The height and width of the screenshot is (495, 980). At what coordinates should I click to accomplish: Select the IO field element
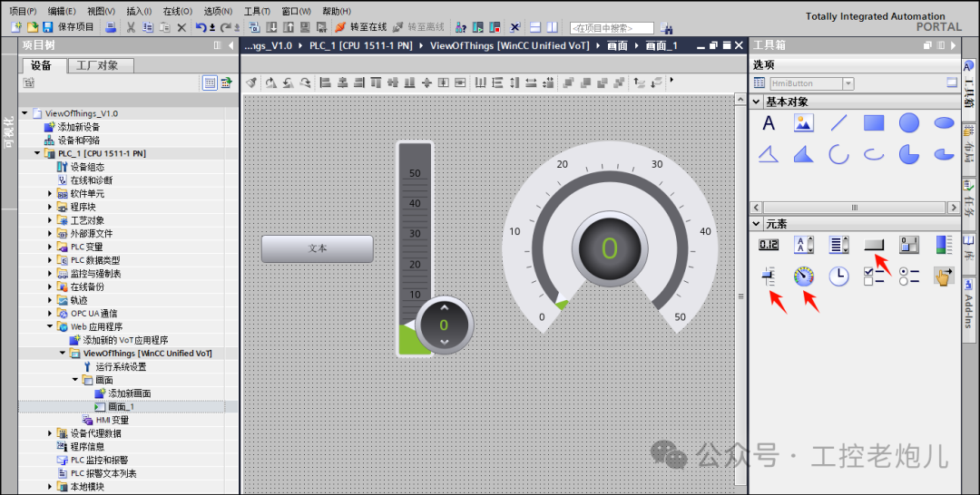[769, 245]
